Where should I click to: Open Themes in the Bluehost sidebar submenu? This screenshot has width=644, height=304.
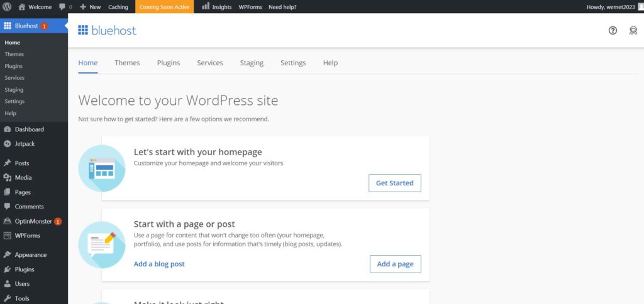[x=14, y=54]
